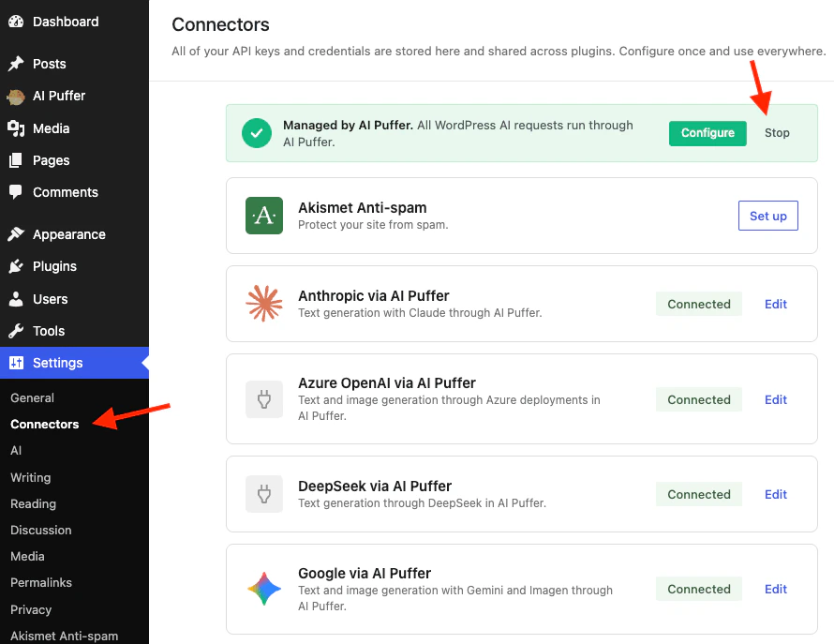Click the DeepSeek plug icon

264,494
